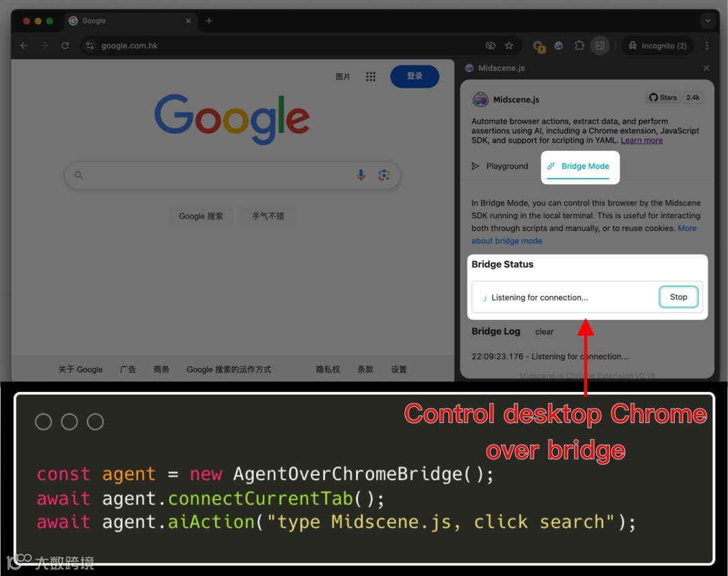Viewport: 728px width, 576px height.
Task: Open the 设置 footer menu
Action: tap(399, 369)
